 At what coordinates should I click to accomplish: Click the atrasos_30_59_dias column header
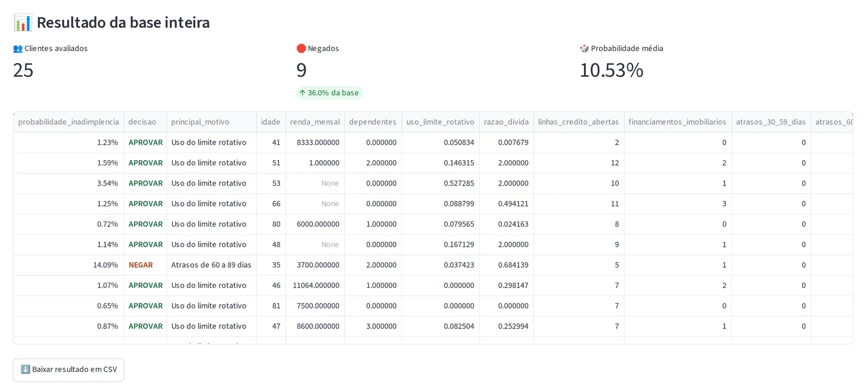[771, 122]
